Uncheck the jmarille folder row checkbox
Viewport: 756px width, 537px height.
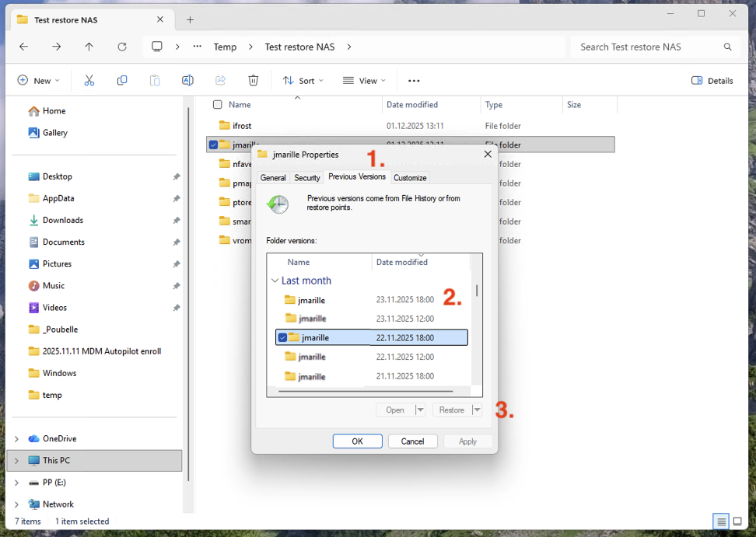tap(213, 145)
